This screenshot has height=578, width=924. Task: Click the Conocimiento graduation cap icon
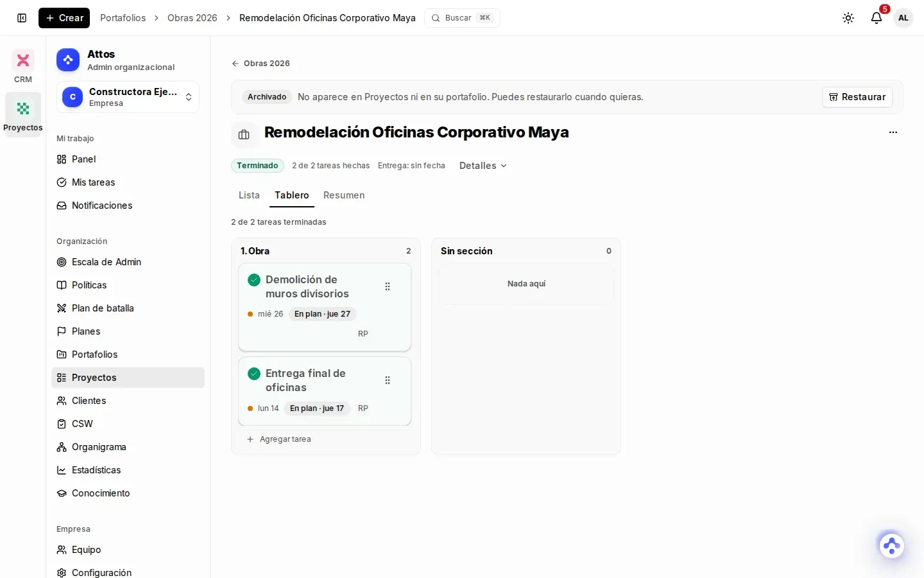62,493
